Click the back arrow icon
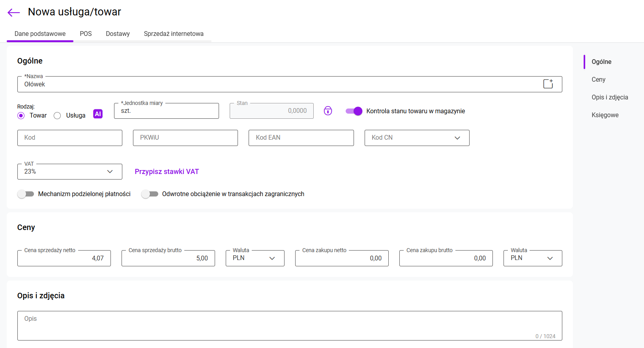Viewport: 644px width, 348px height. [x=13, y=13]
